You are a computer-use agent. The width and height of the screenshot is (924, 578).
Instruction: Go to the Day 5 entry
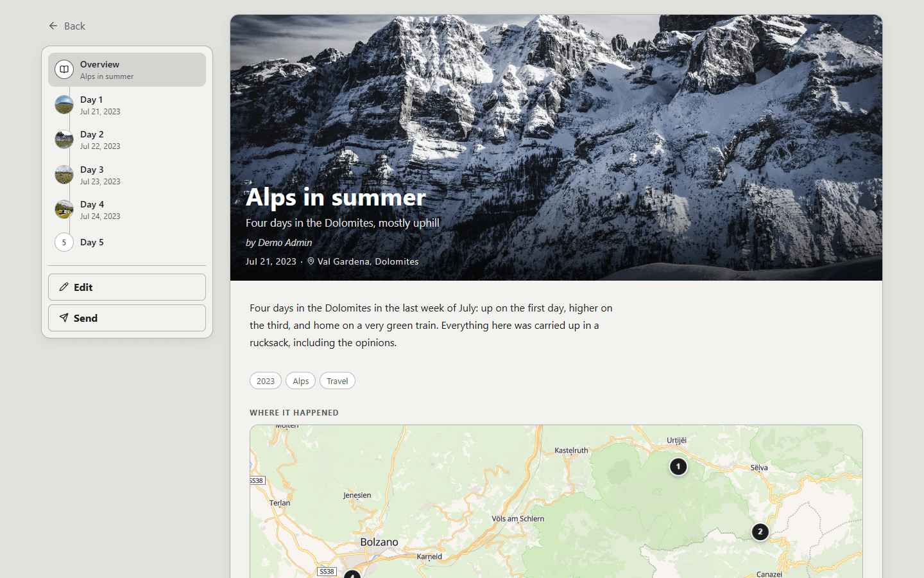point(127,242)
